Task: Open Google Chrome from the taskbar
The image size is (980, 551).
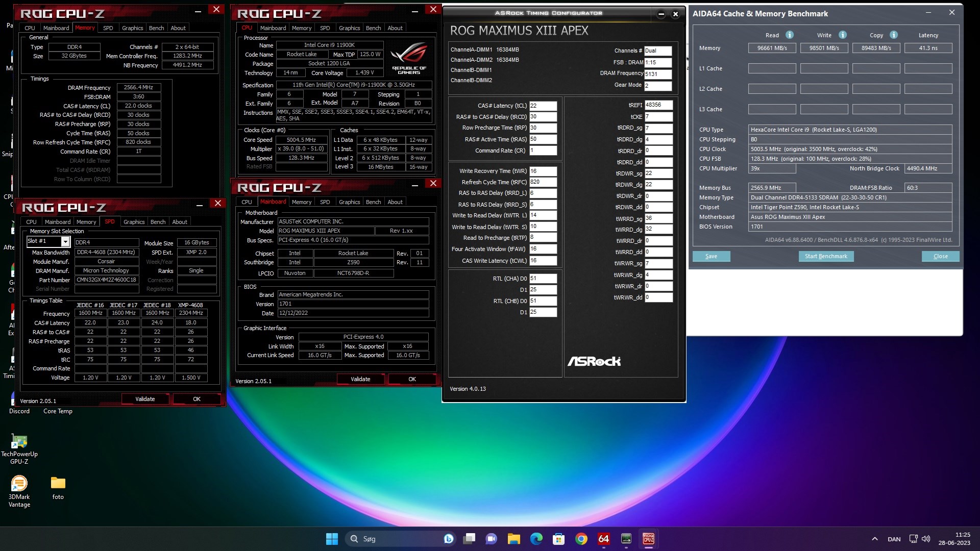Action: tap(581, 539)
